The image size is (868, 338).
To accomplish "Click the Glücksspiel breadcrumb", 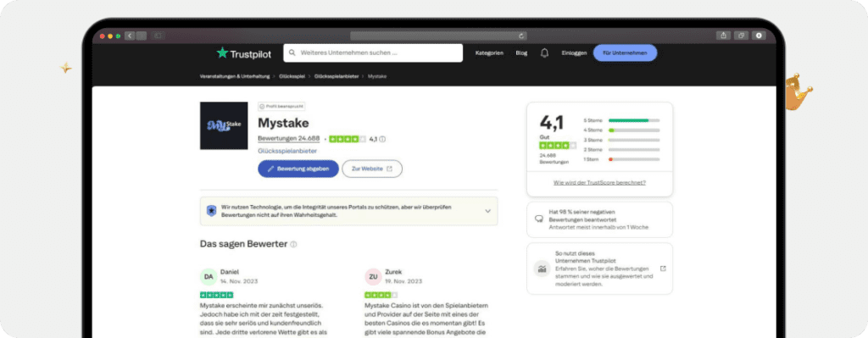I will click(x=292, y=76).
